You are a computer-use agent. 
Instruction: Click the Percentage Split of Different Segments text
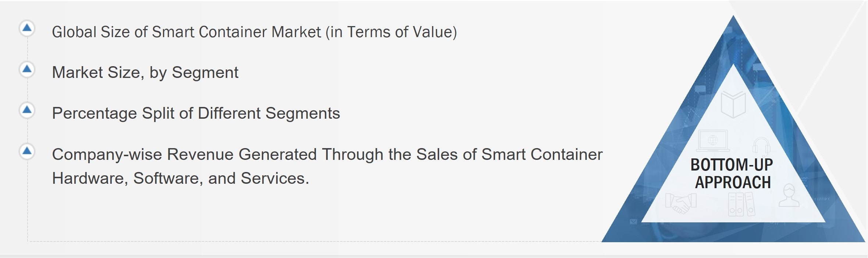click(x=196, y=113)
